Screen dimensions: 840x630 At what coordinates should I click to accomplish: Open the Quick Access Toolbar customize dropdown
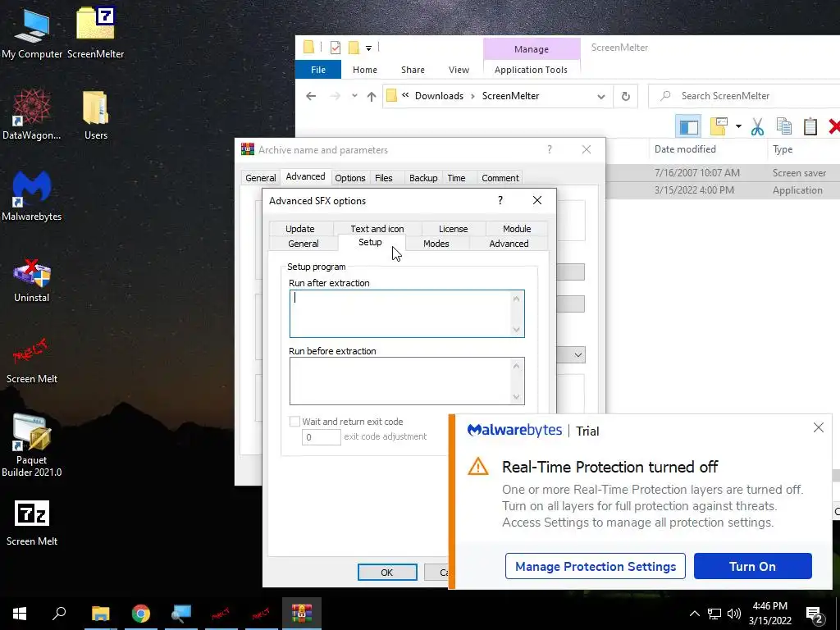tap(368, 48)
